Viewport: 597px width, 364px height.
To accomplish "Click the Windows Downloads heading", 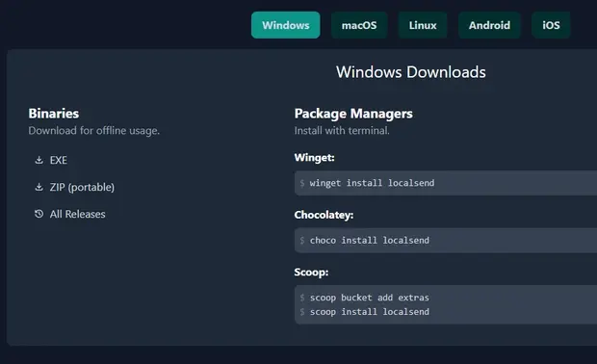I will (411, 72).
